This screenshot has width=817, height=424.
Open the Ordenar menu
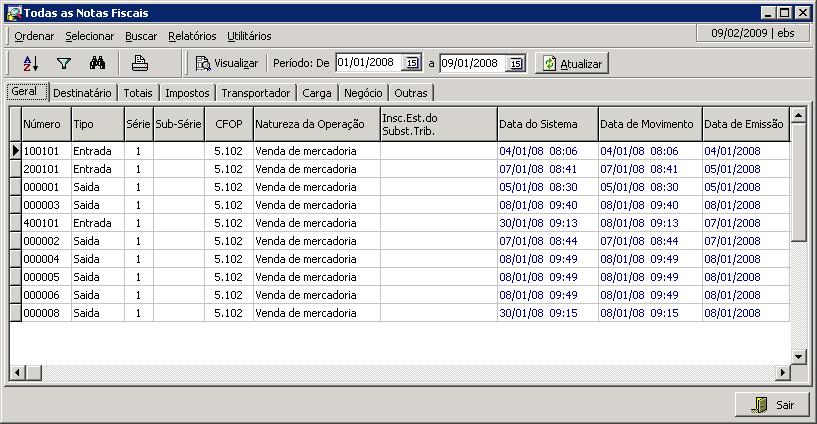34,36
